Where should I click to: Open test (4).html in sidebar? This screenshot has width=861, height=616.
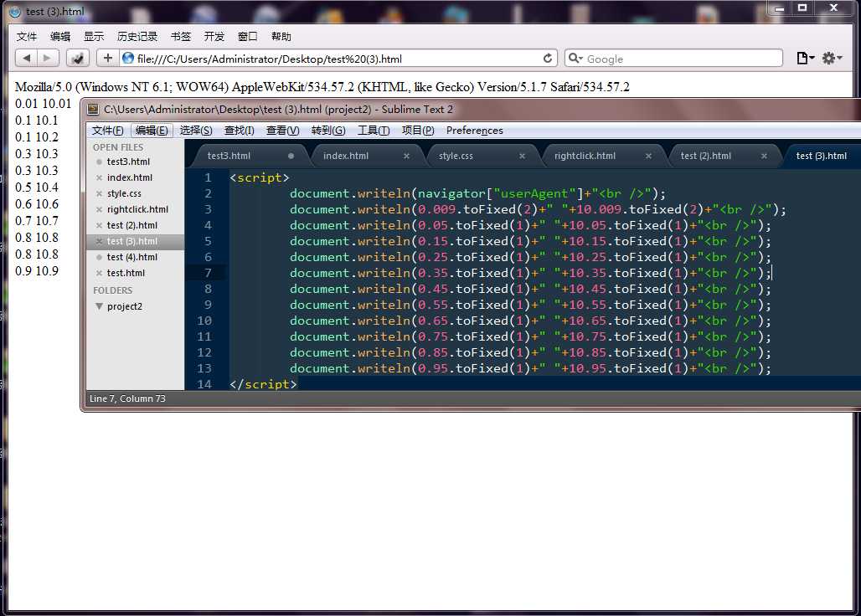tap(132, 257)
